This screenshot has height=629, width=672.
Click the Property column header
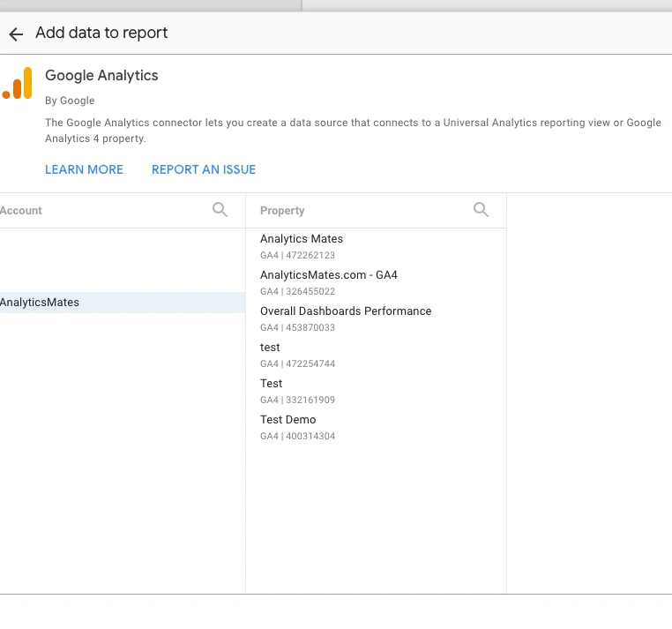[282, 211]
